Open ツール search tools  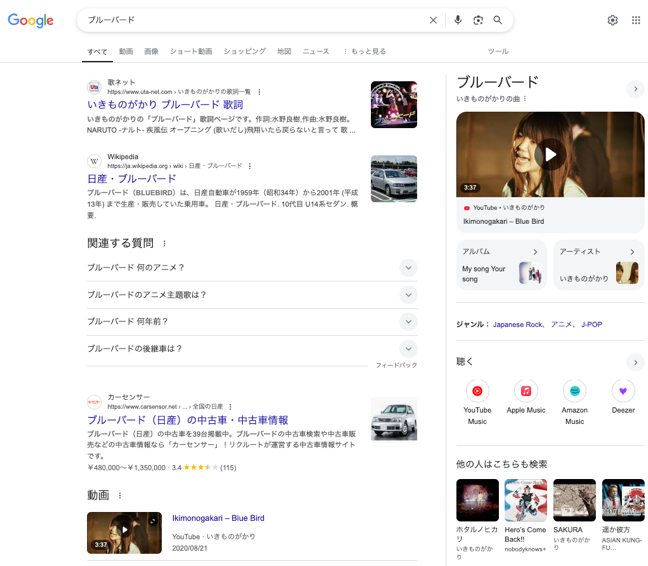pyautogui.click(x=498, y=51)
